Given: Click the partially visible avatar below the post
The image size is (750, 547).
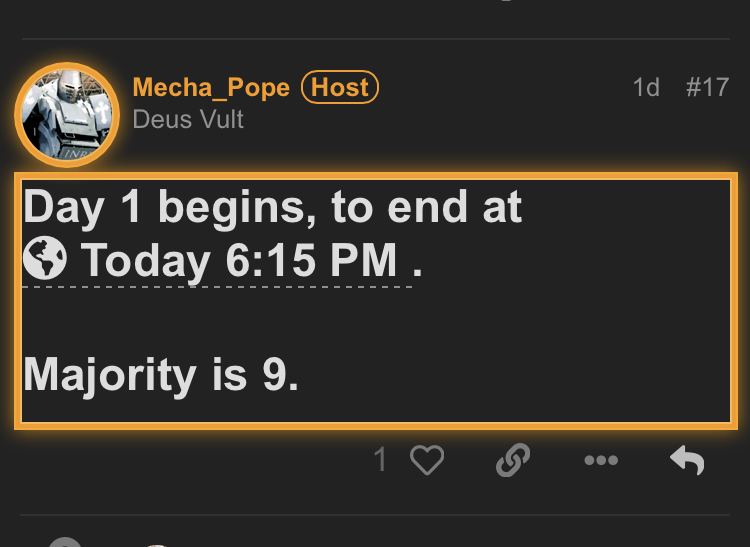Looking at the screenshot, I should 66,542.
